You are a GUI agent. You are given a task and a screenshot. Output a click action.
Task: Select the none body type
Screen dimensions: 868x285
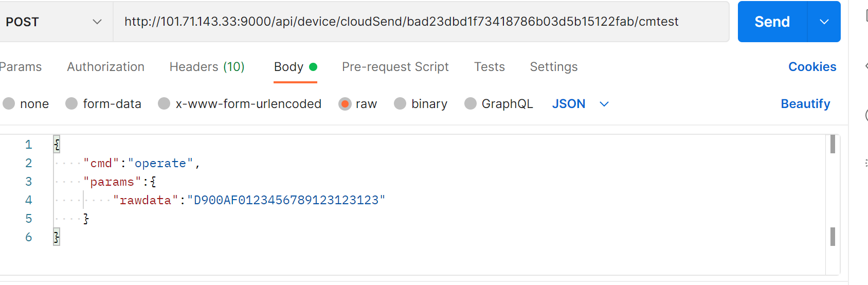[x=9, y=104]
